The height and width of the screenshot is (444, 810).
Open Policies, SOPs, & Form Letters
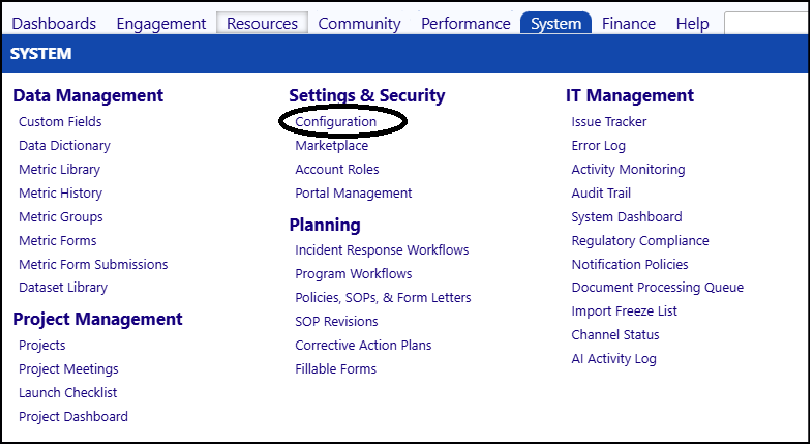(x=383, y=298)
